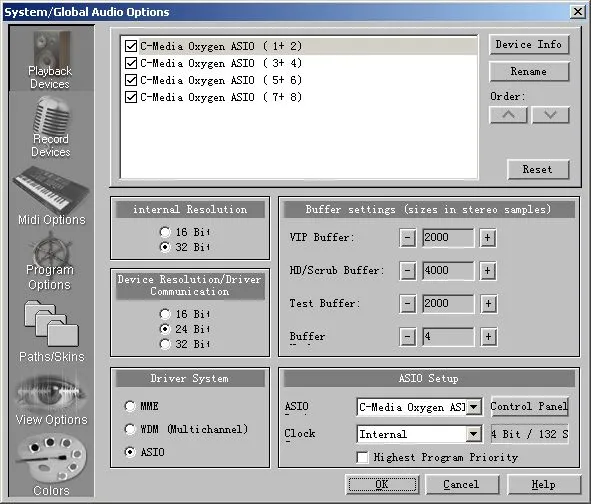The image size is (591, 504).
Task: Choose MME driver system
Action: point(130,406)
